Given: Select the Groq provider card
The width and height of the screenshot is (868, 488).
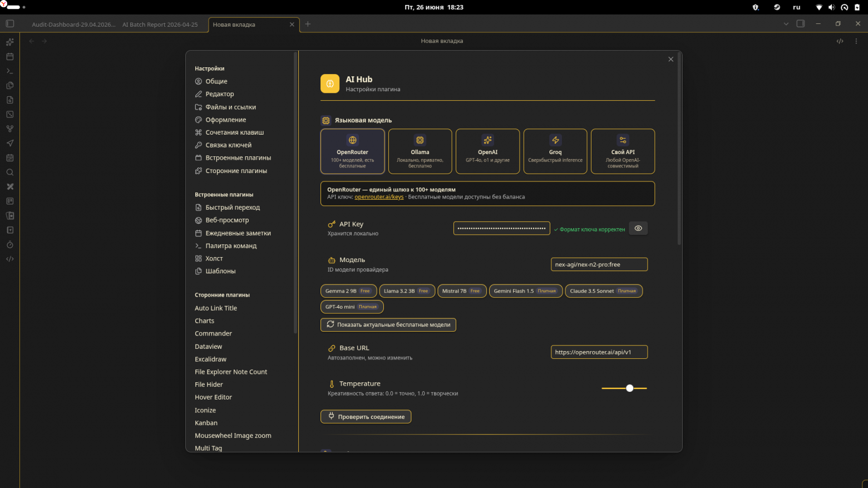Looking at the screenshot, I should (x=555, y=151).
